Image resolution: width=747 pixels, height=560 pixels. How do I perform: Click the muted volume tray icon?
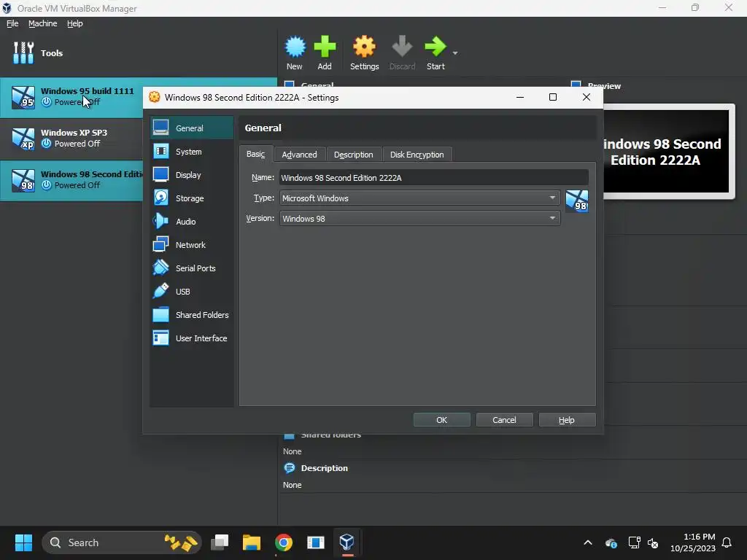tap(653, 542)
